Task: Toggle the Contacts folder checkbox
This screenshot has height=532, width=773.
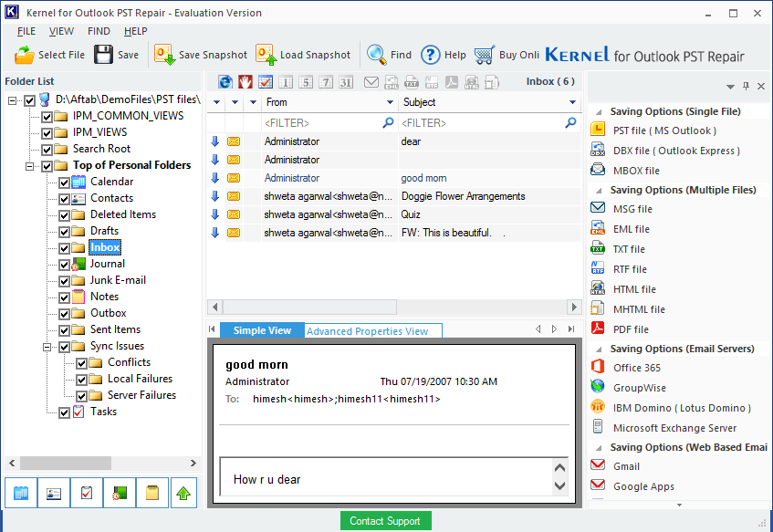Action: pyautogui.click(x=64, y=199)
